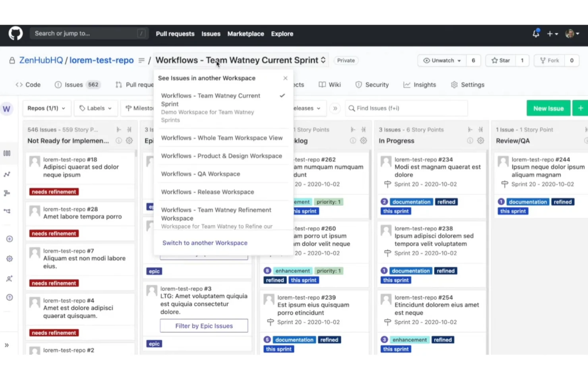This screenshot has height=392, width=588.
Task: Open the repository Settings tab
Action: [468, 85]
